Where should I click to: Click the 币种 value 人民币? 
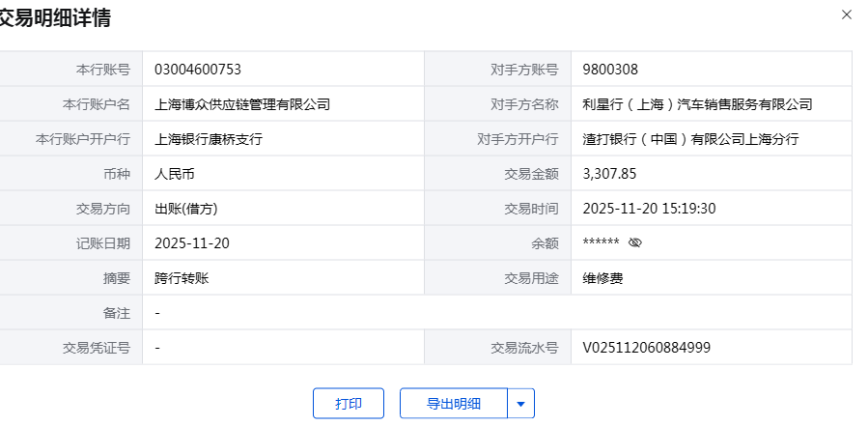(175, 173)
